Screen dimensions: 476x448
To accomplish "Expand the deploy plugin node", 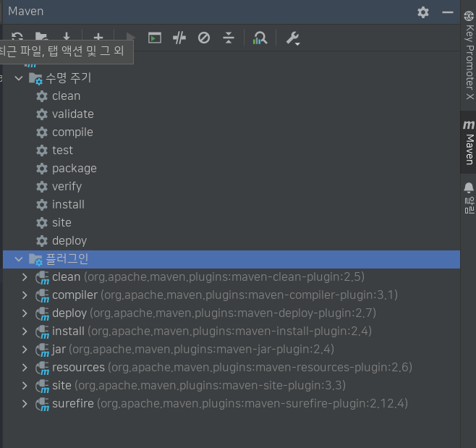I will (25, 313).
